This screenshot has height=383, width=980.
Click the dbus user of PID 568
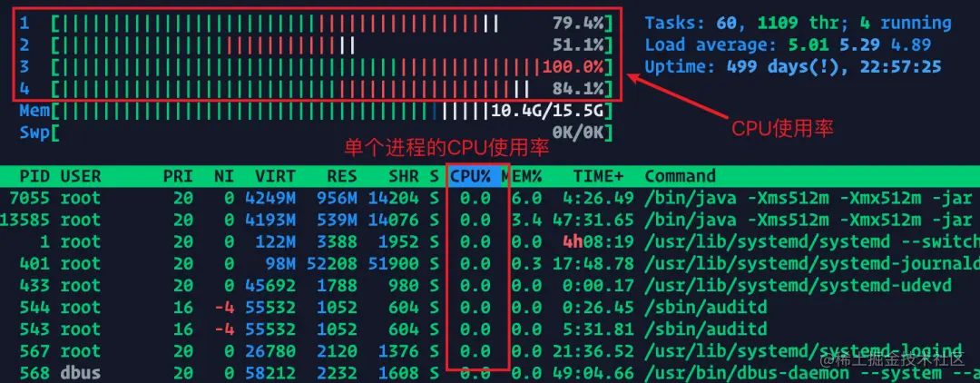point(81,373)
